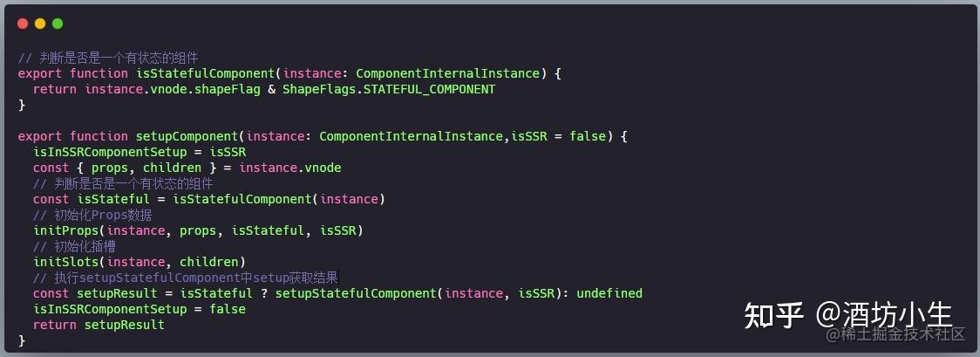Click the return setupResult statement
This screenshot has width=980, height=357.
[99, 325]
